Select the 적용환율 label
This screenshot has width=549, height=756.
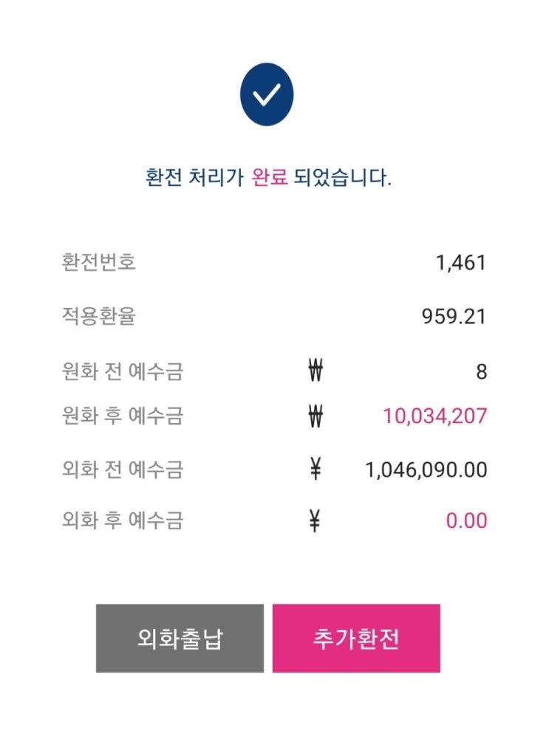(x=99, y=317)
